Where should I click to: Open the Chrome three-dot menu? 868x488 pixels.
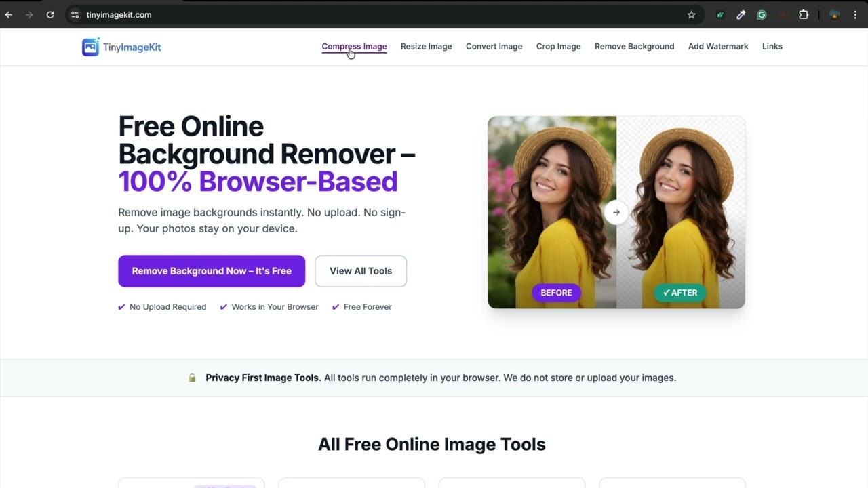pos(855,14)
